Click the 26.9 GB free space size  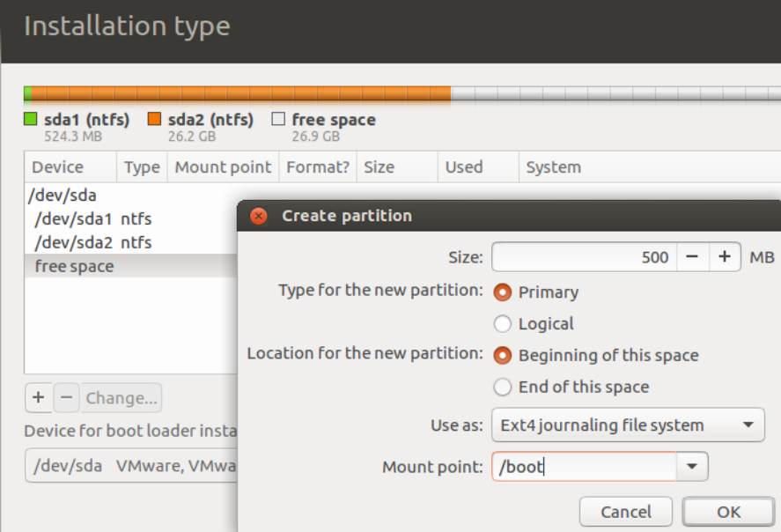(x=316, y=137)
